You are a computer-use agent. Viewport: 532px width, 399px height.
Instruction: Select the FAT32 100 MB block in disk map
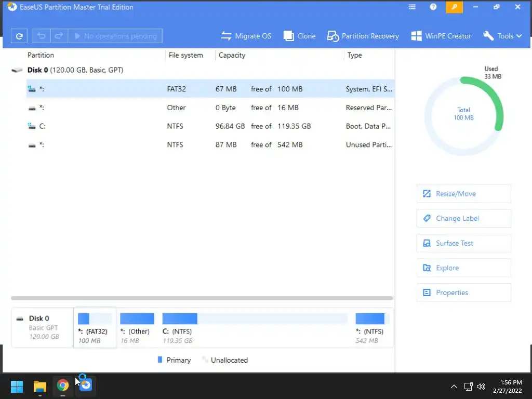click(95, 327)
